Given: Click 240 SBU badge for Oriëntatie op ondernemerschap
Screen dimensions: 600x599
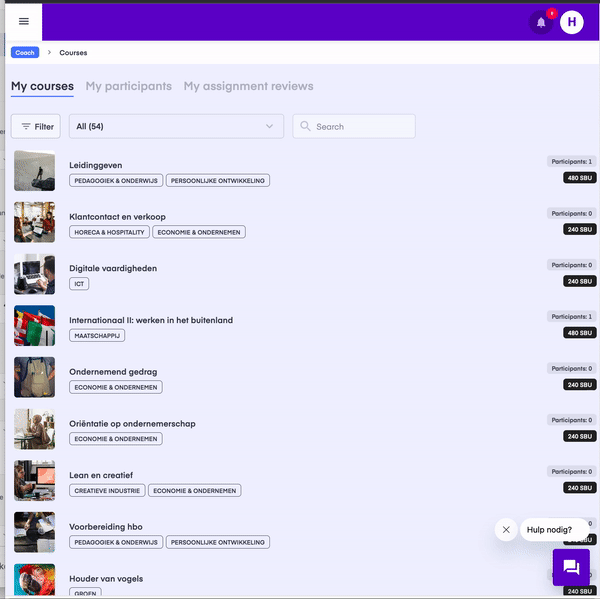Looking at the screenshot, I should 580,436.
